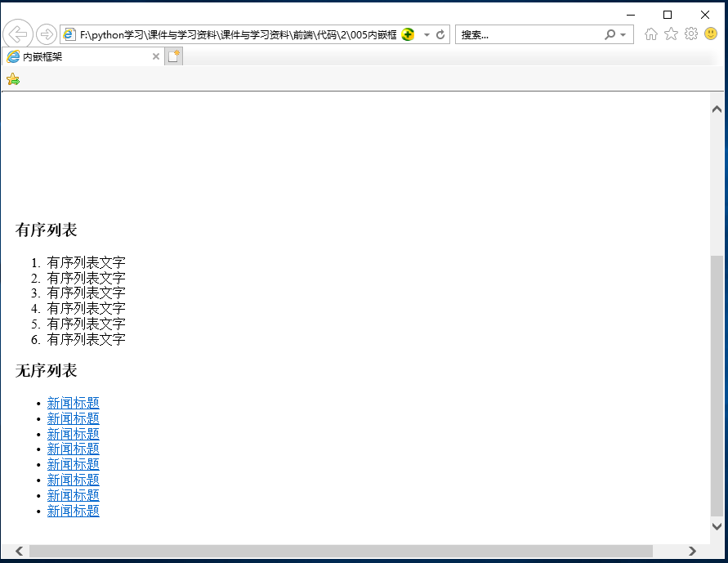Select the 内嵌框架 tab
728x563 pixels.
[x=83, y=56]
